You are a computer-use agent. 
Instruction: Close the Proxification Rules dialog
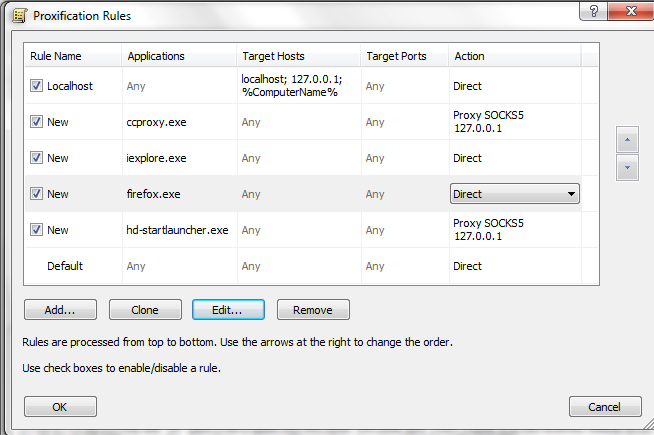(631, 11)
